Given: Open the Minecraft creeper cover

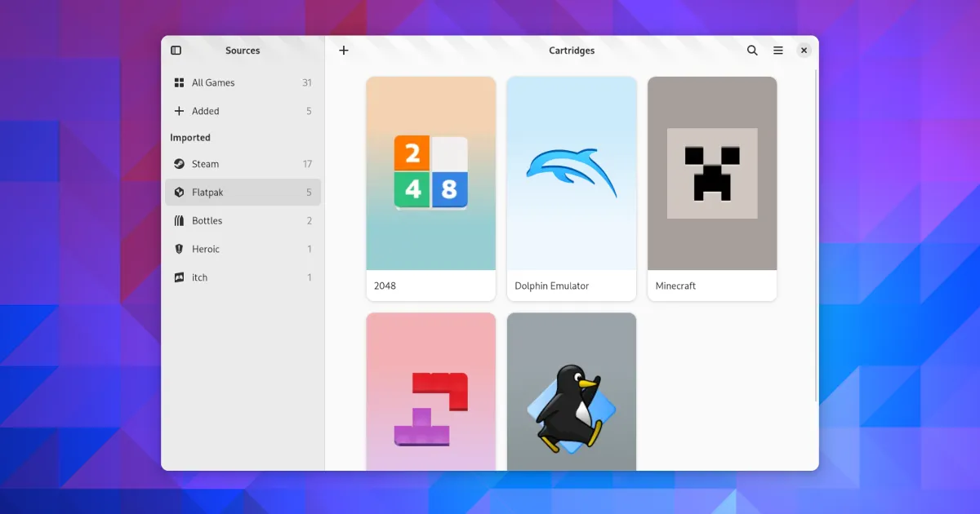Looking at the screenshot, I should pyautogui.click(x=711, y=174).
